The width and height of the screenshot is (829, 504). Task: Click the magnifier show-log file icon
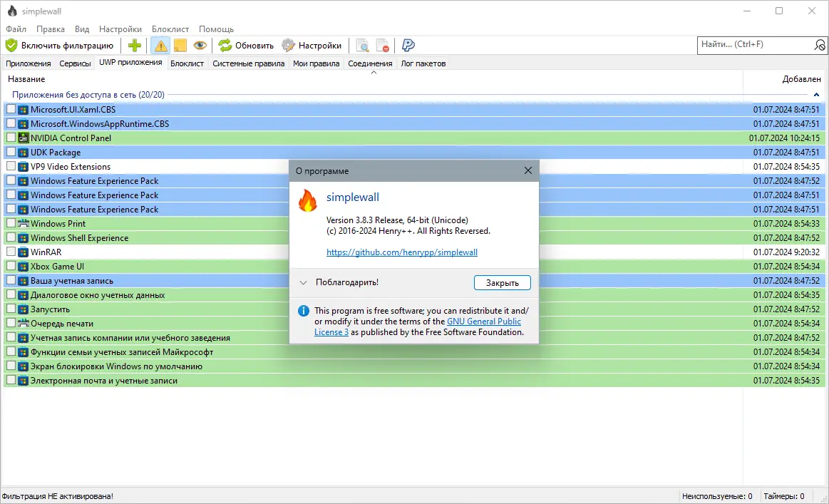[363, 46]
